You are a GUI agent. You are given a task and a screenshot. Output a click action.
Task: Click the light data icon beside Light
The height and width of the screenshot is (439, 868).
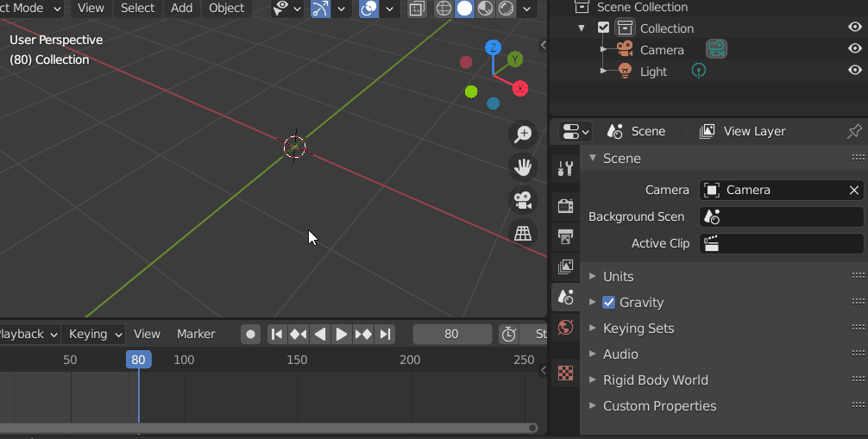(699, 71)
